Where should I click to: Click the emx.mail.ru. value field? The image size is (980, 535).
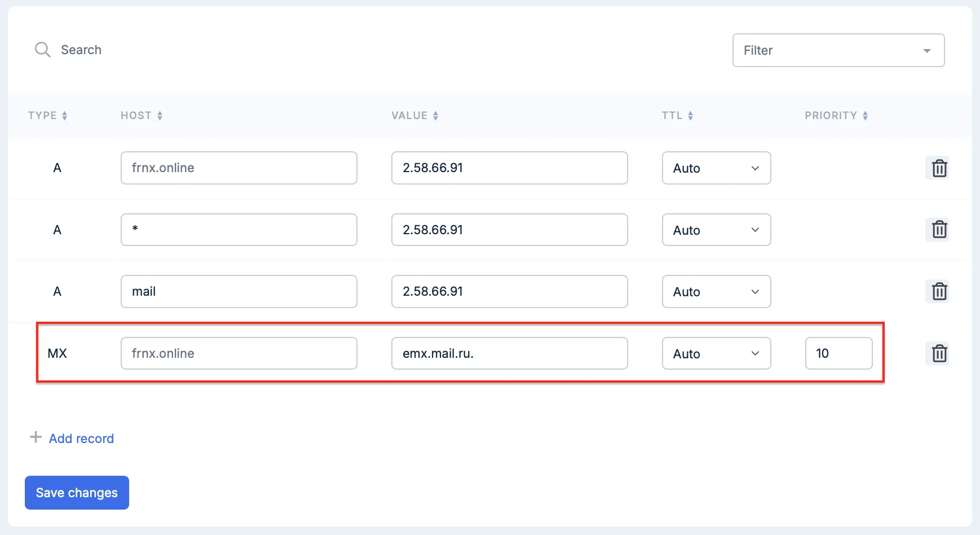pos(509,353)
